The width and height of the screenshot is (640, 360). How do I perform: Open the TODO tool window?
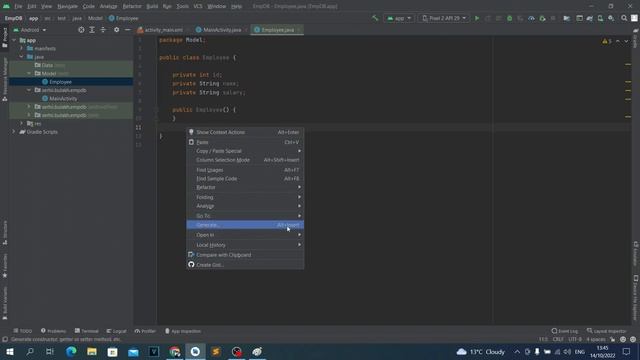(x=23, y=331)
